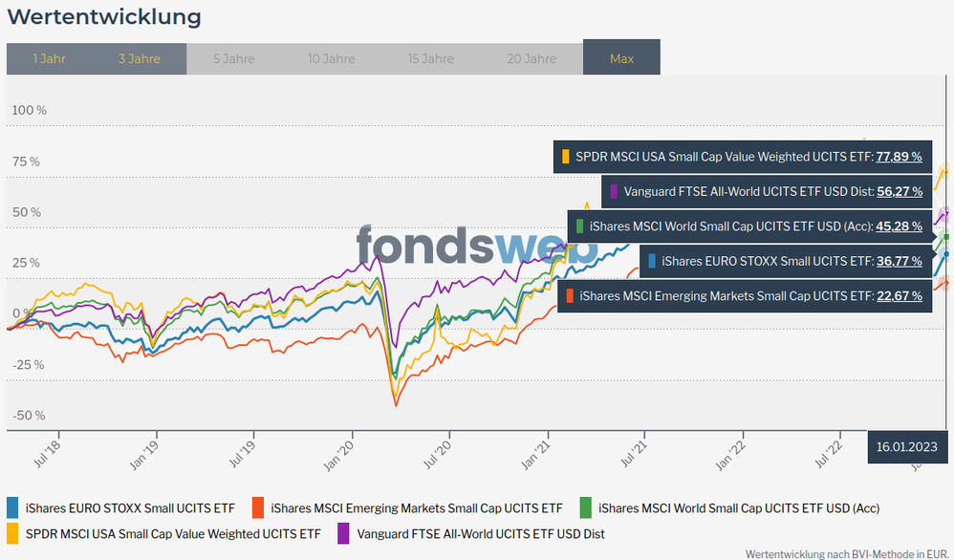Toggle green MSCI World Small Cap legend swatch
This screenshot has height=560, width=954.
point(585,507)
